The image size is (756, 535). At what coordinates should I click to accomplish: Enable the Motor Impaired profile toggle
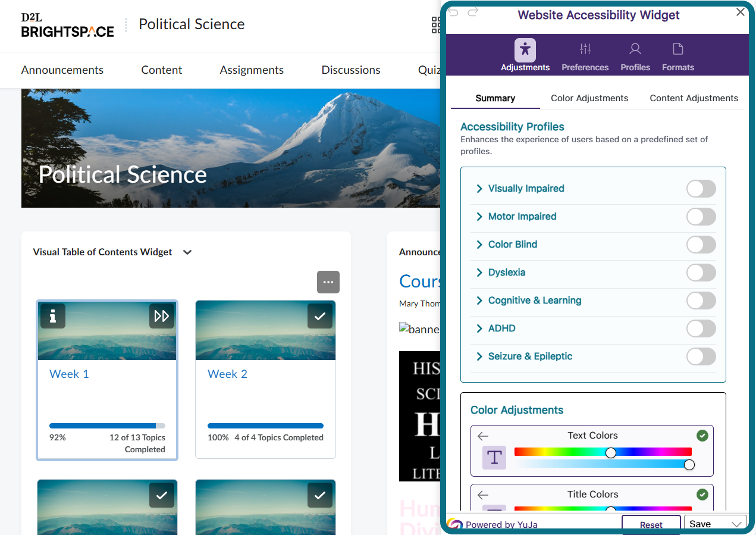point(701,217)
